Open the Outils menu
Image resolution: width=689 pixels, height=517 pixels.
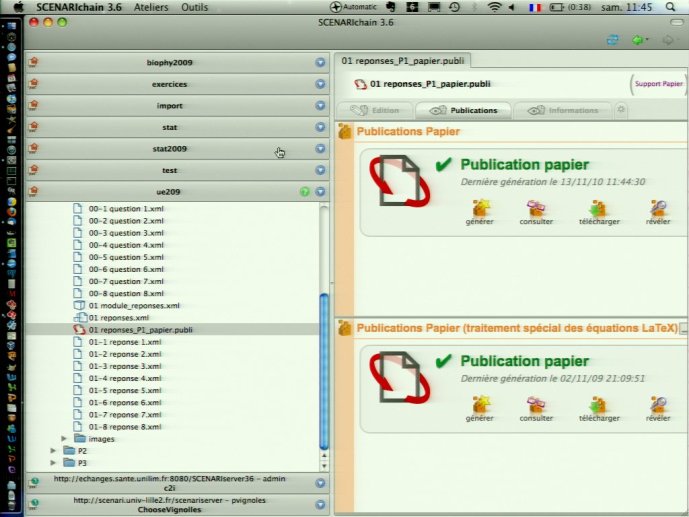pyautogui.click(x=195, y=7)
